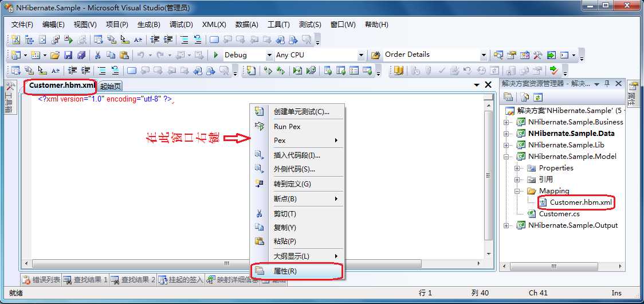Screen dimensions: 644x304
Task: Open the XML(X) menu
Action: click(214, 25)
